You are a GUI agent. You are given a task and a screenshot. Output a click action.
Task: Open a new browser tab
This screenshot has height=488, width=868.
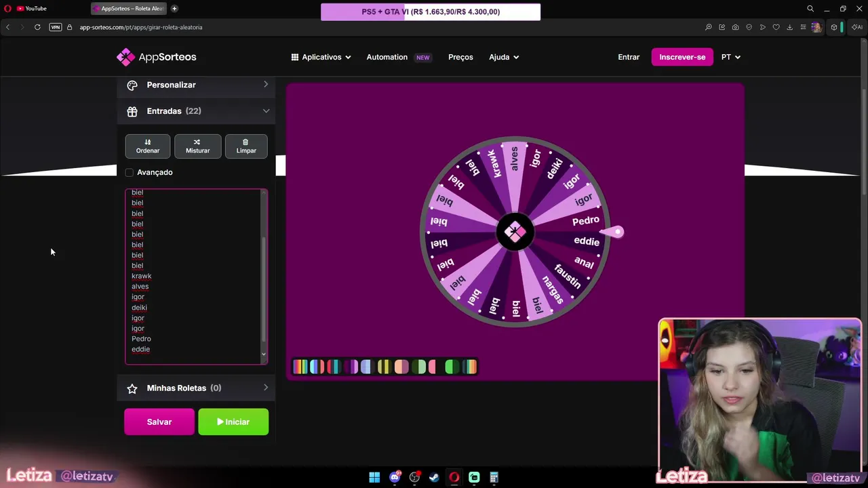[x=174, y=9]
